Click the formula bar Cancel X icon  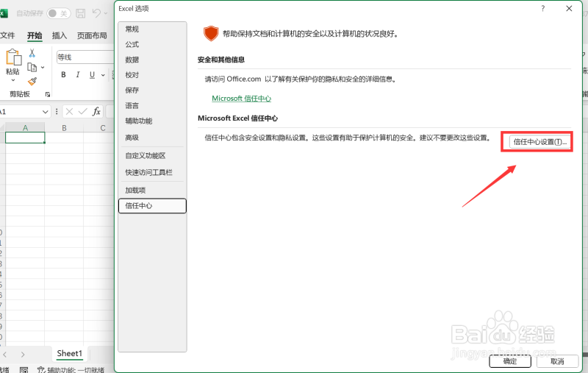tap(69, 111)
